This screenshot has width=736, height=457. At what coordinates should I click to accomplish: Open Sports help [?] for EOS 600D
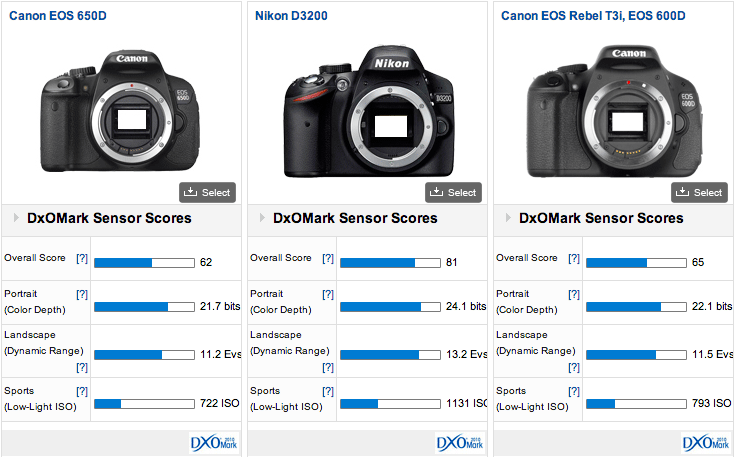click(574, 391)
